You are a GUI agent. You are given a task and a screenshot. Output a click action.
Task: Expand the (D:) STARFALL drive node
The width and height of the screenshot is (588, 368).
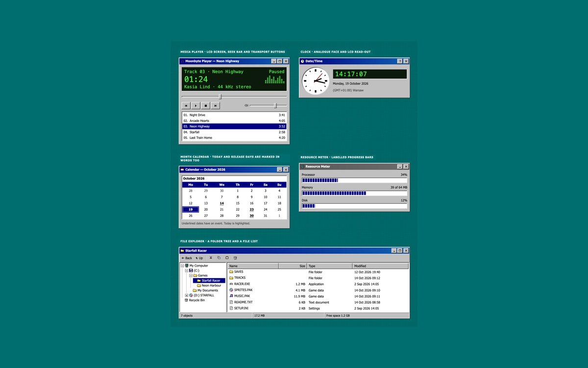tap(187, 295)
